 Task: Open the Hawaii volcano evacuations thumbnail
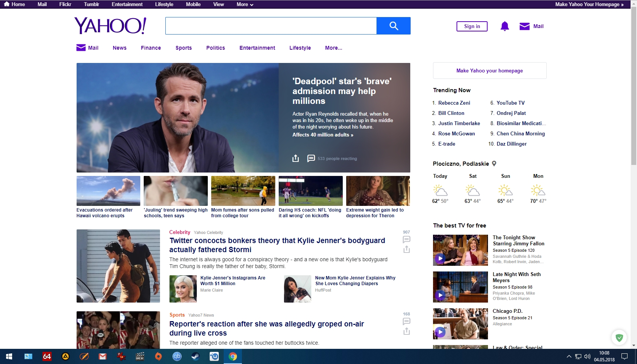click(x=108, y=191)
